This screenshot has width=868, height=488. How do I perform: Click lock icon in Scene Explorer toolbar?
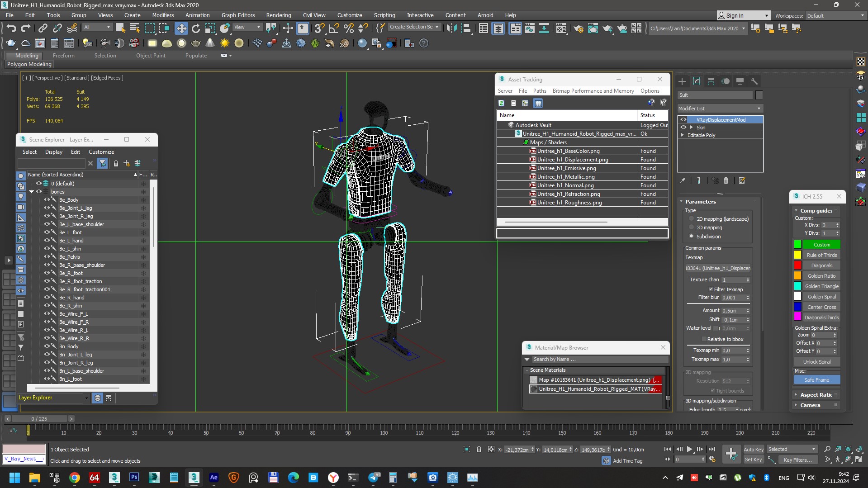click(116, 163)
